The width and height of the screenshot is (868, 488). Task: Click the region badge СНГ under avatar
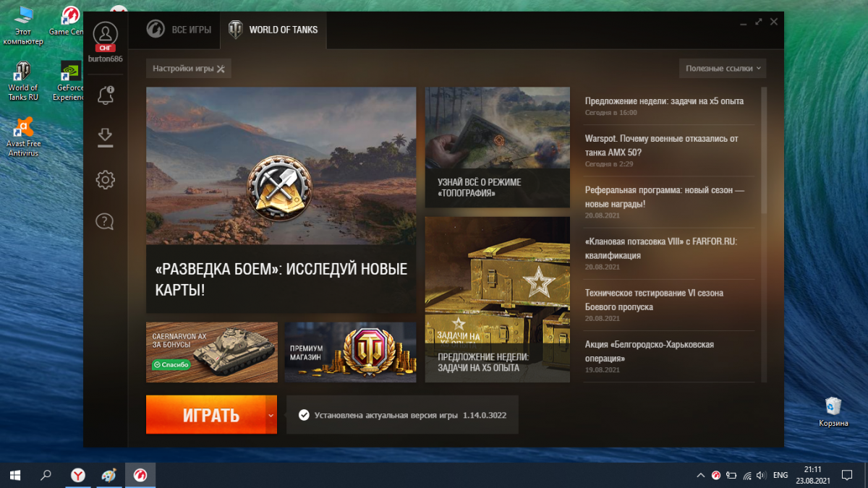pos(106,48)
